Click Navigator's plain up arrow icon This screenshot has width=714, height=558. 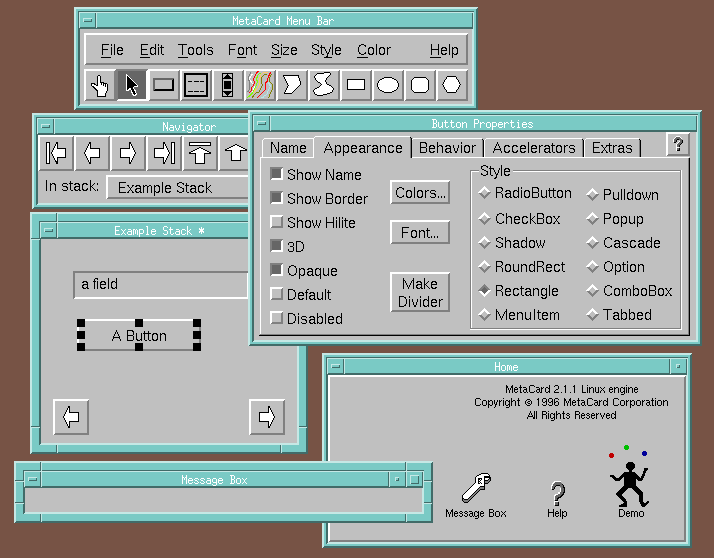234,153
